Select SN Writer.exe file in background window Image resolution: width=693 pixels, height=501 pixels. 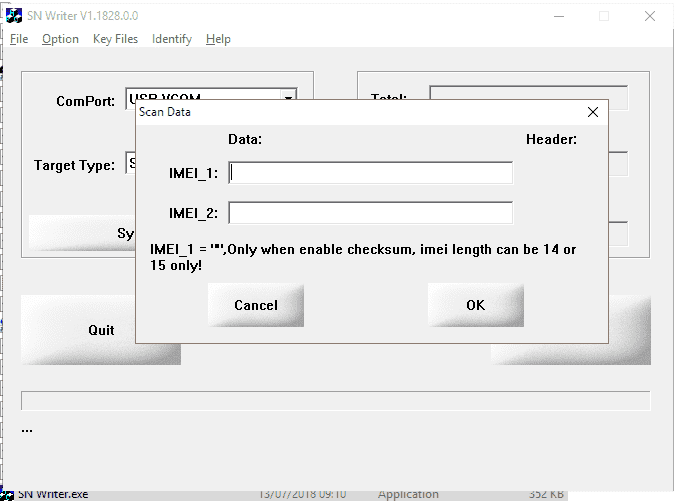click(x=53, y=494)
